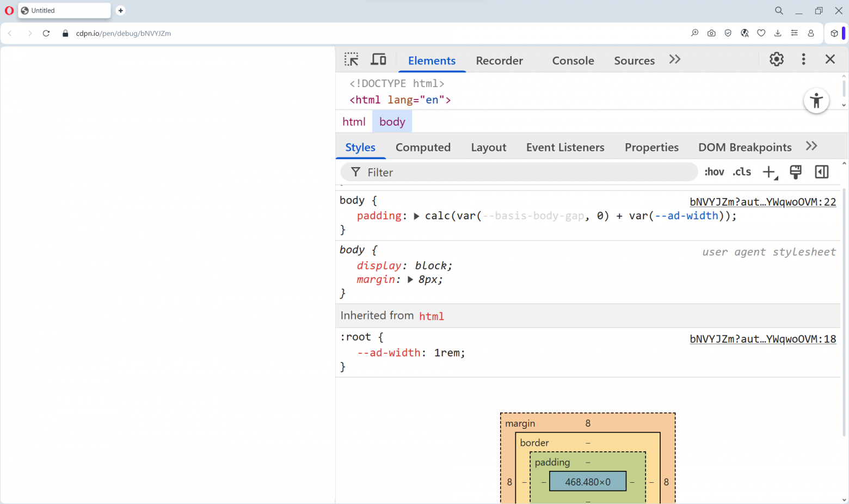Toggle the device toolbar emulation icon

click(378, 59)
